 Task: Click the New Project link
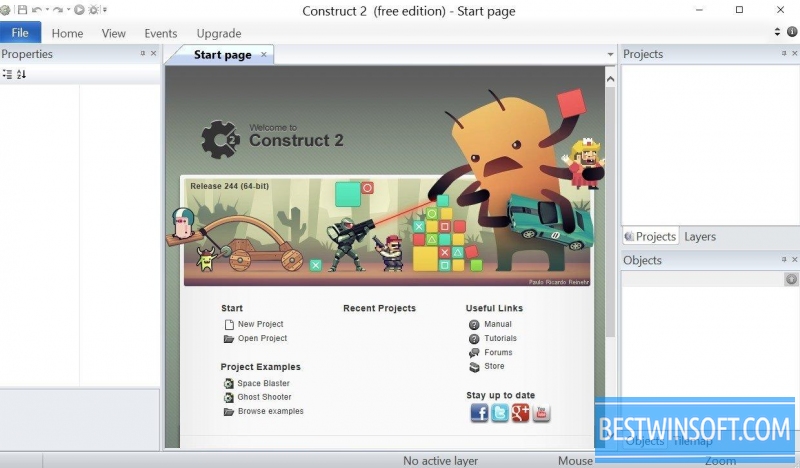[260, 324]
